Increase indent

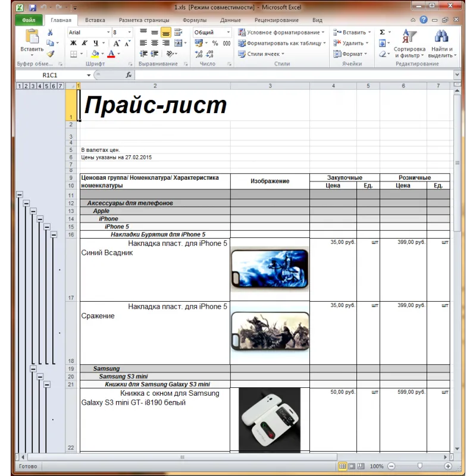tap(155, 54)
